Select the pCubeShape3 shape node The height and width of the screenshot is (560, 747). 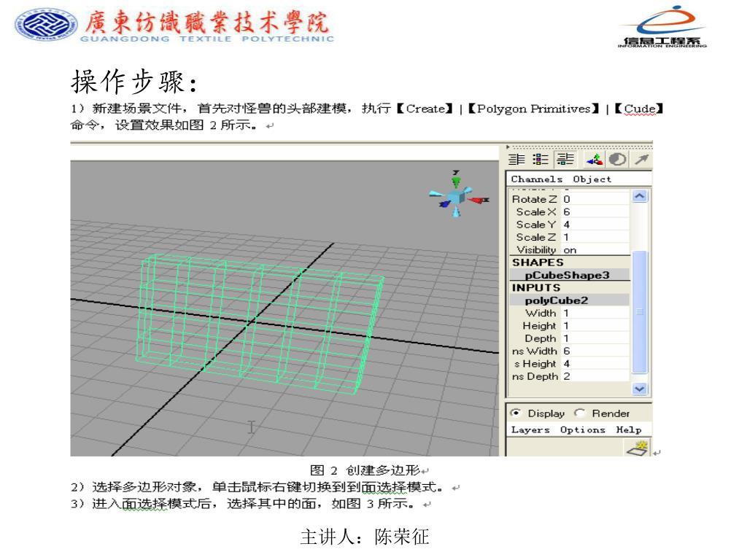pyautogui.click(x=569, y=275)
